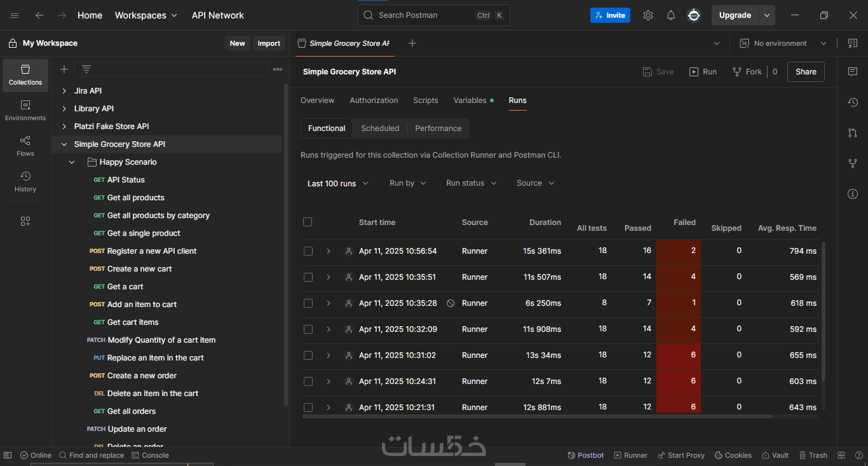Click the plus icon to create a collection
This screenshot has height=466, width=868.
tap(64, 69)
